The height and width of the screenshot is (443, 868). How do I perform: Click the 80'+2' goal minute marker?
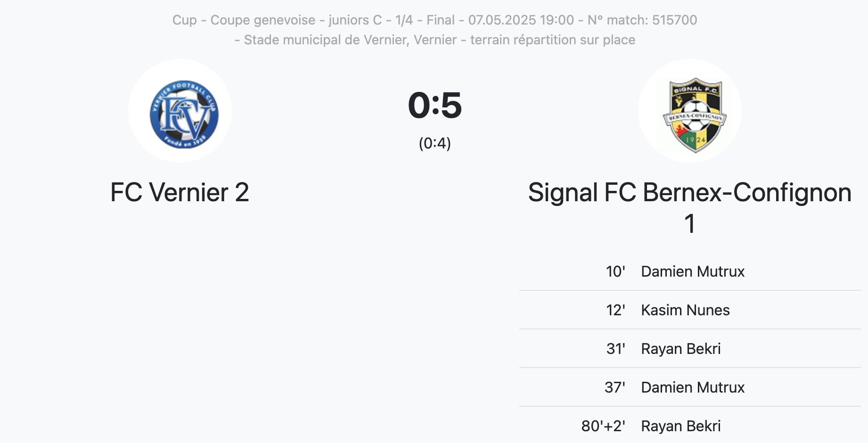click(x=603, y=427)
